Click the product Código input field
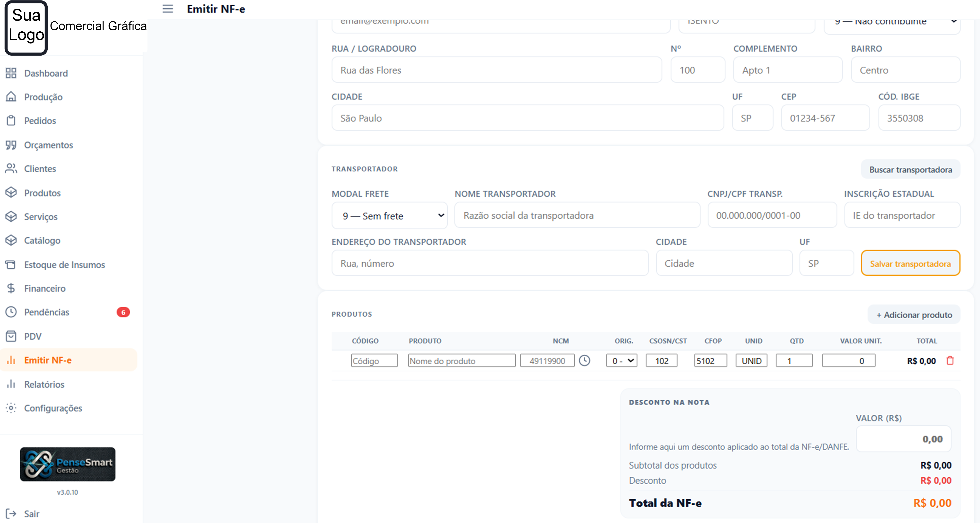Viewport: 980px width, 524px height. point(374,361)
